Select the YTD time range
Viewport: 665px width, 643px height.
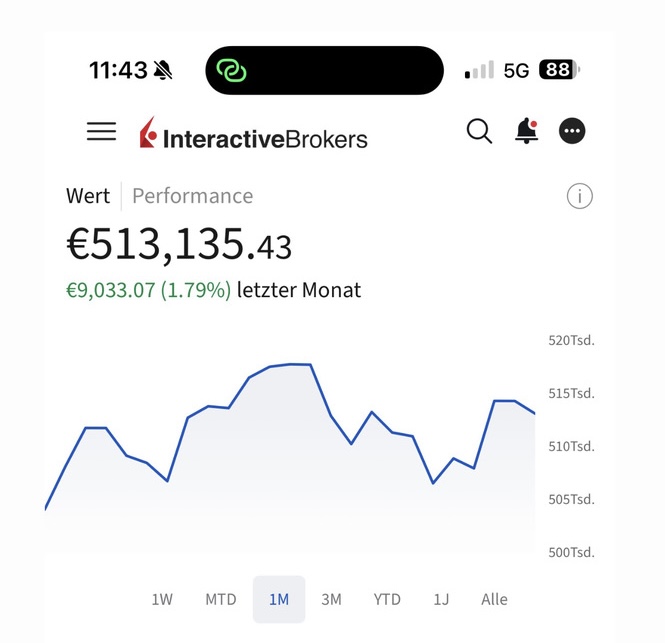(x=387, y=600)
